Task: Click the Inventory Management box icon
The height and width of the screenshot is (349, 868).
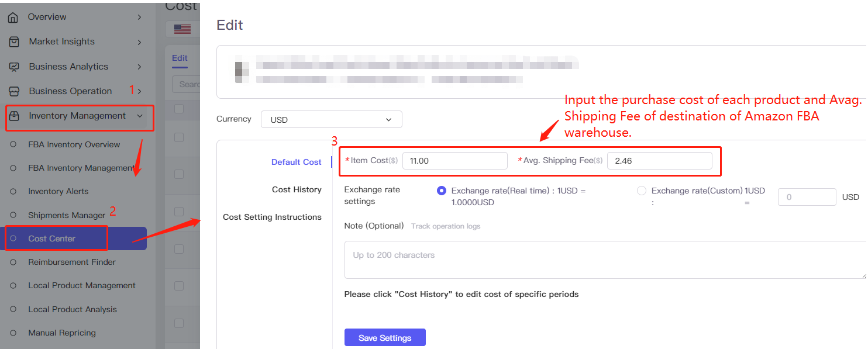Action: tap(14, 116)
